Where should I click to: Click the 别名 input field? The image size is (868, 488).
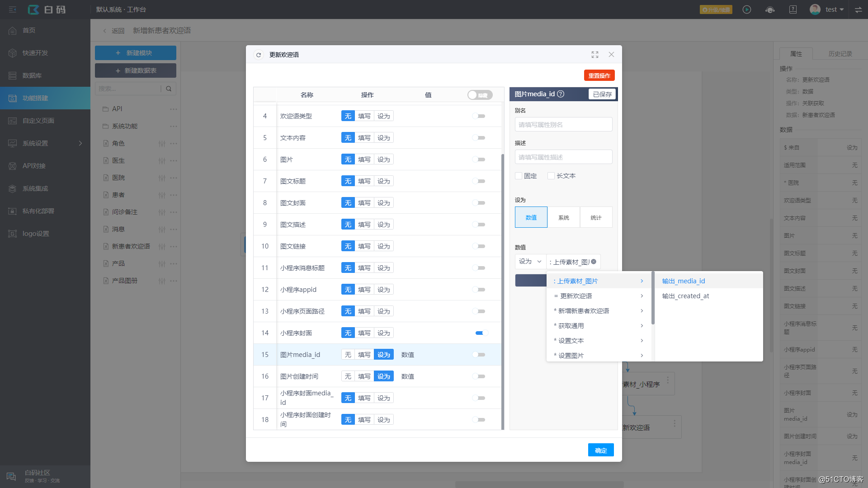click(564, 124)
